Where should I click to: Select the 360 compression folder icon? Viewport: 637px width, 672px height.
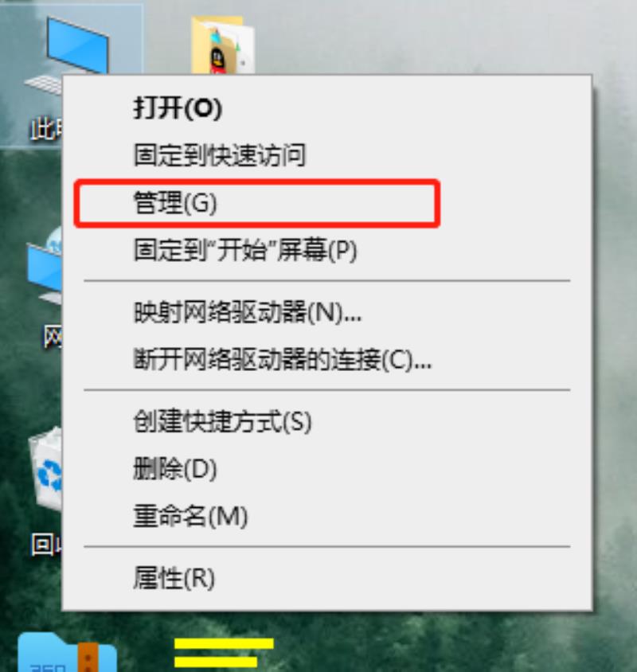pos(67,652)
